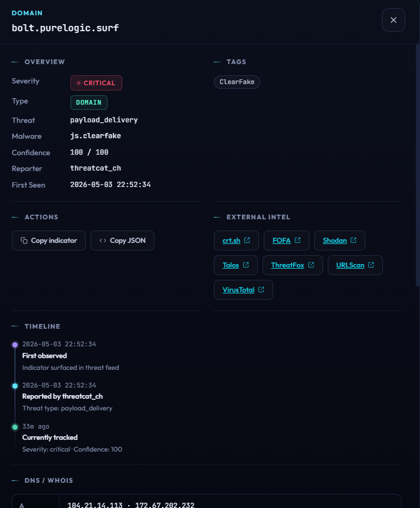Open the URLScan link

point(355,265)
